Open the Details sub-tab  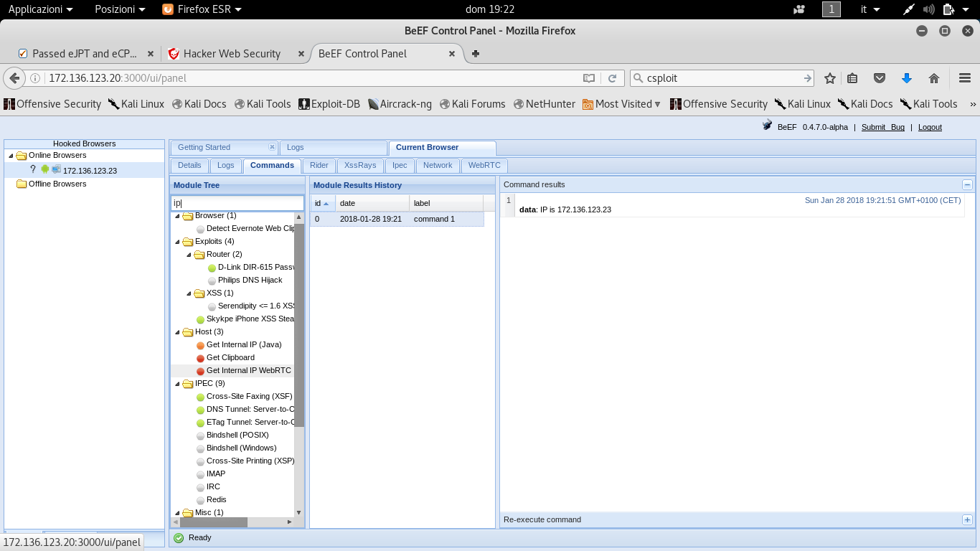[189, 165]
